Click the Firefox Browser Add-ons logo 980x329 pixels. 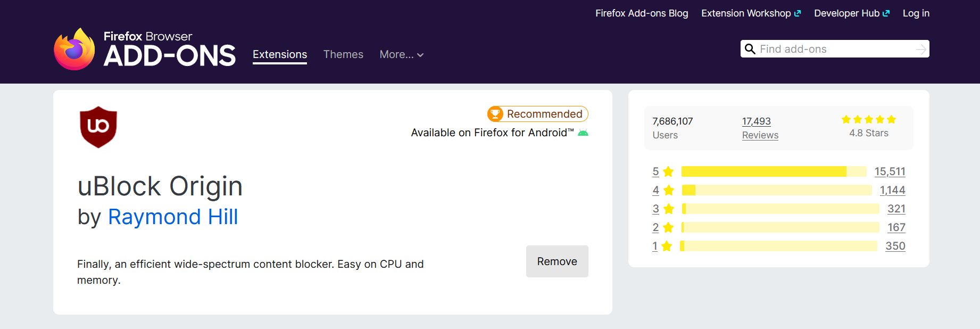(145, 49)
